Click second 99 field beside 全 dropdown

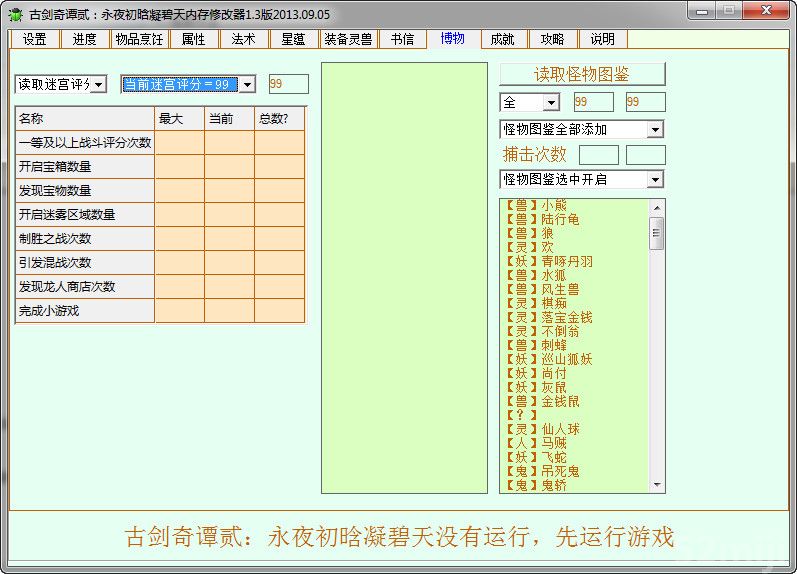[x=646, y=102]
